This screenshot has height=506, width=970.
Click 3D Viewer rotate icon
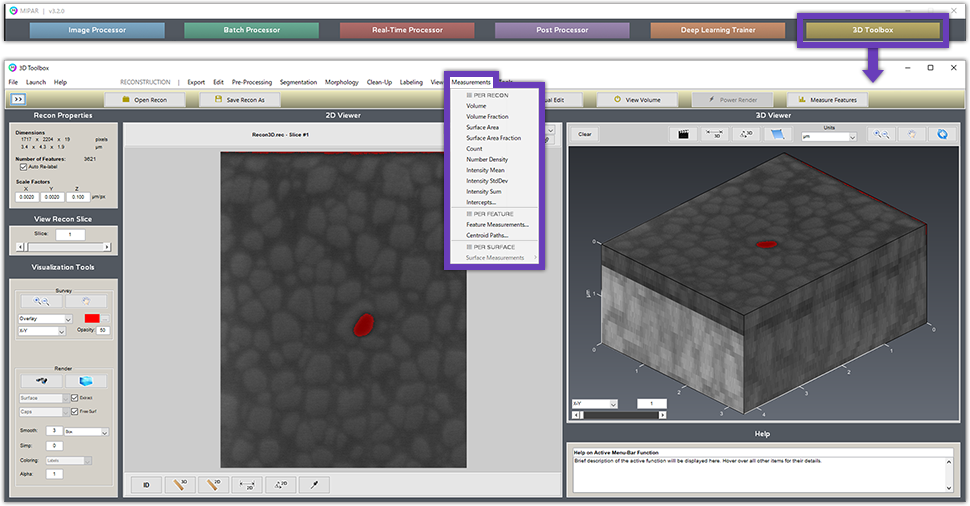point(942,134)
